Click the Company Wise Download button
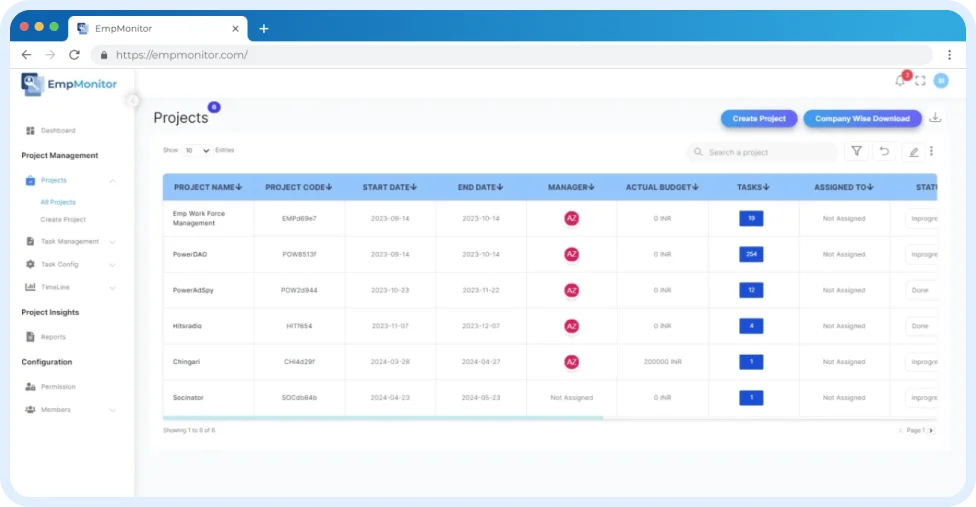 862,119
